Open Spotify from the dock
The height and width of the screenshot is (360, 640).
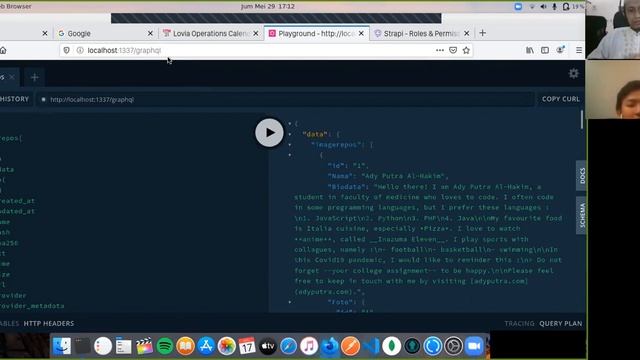point(165,346)
